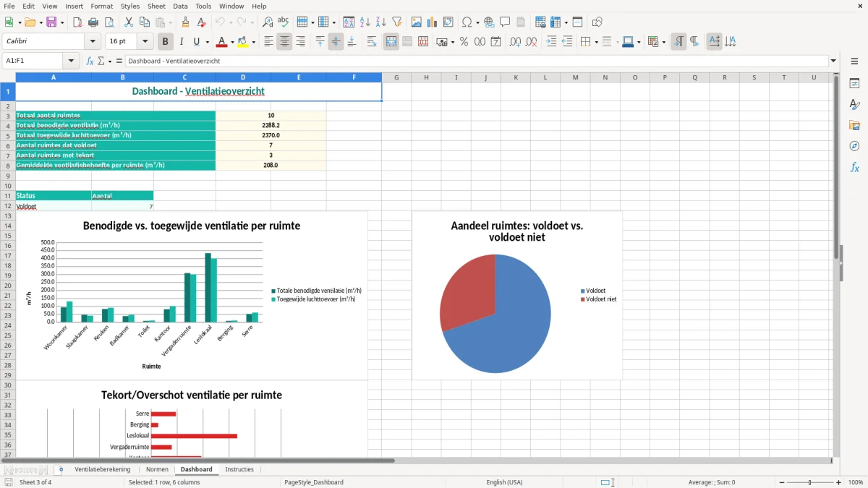The image size is (868, 488).
Task: Open Find and Replace
Action: point(268,22)
